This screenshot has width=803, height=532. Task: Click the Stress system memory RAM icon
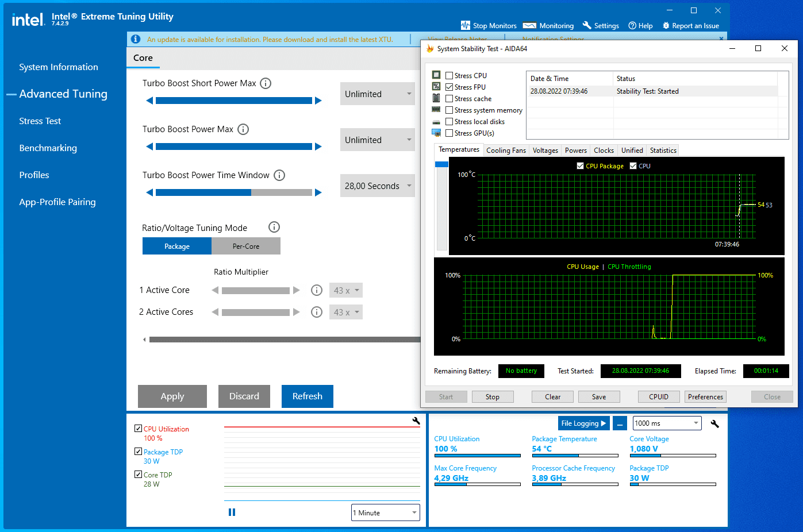(436, 110)
